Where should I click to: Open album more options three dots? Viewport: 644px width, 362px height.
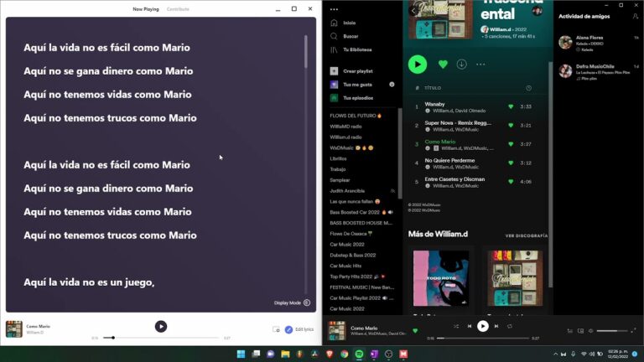pyautogui.click(x=480, y=65)
